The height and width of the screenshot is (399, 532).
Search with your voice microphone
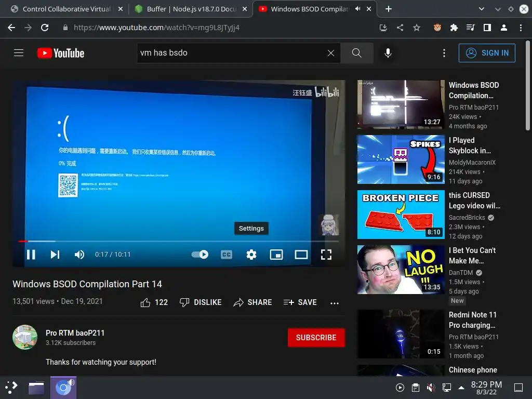[x=388, y=53]
